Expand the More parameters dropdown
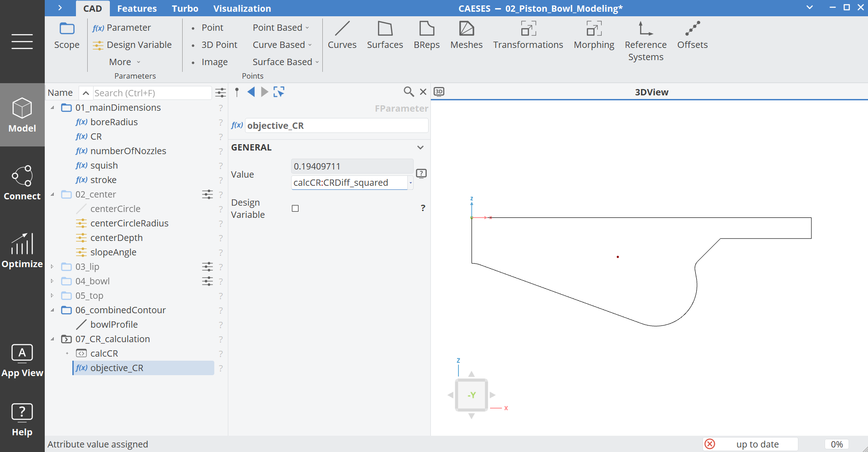 (x=125, y=62)
